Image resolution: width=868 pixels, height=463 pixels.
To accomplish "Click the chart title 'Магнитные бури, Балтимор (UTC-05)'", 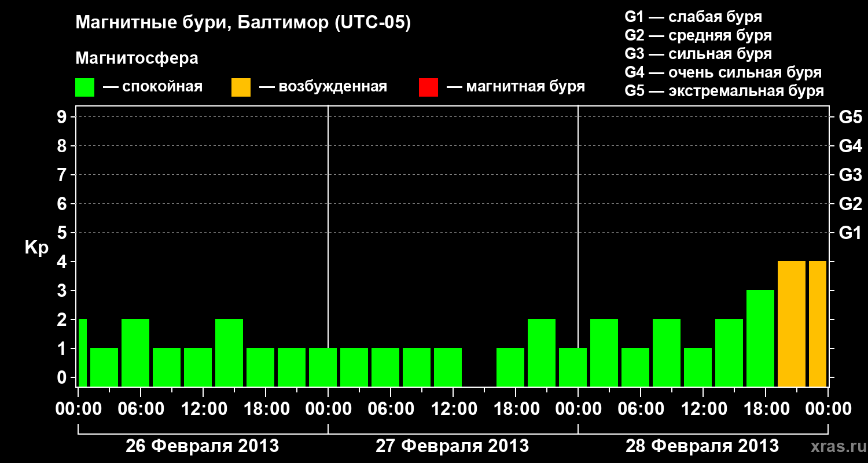I will coord(243,23).
